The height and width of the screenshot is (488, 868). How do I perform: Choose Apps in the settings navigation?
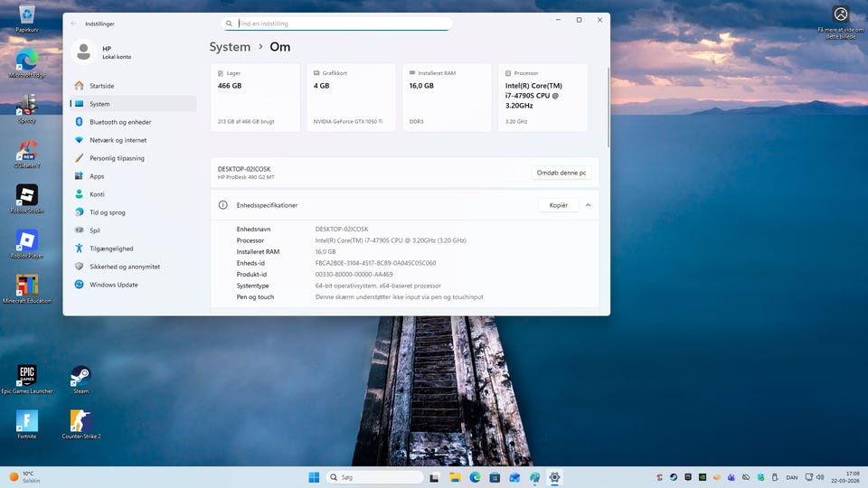coord(97,176)
